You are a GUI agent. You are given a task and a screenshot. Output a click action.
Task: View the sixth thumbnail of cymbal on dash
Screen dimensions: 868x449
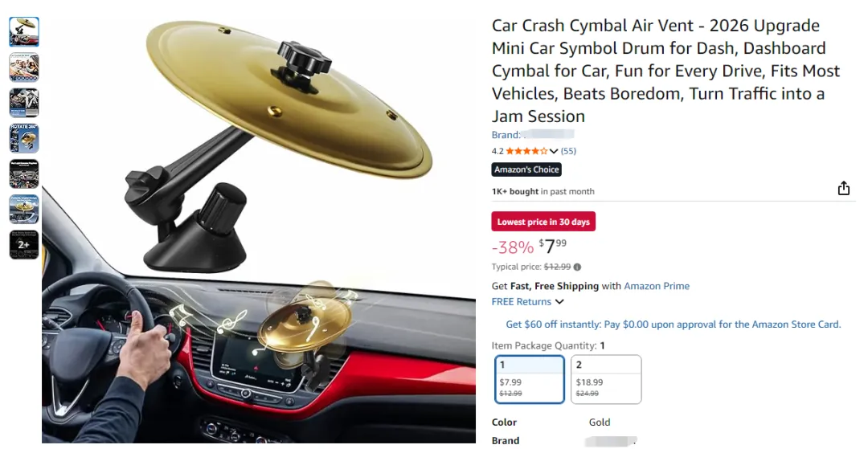(x=24, y=209)
